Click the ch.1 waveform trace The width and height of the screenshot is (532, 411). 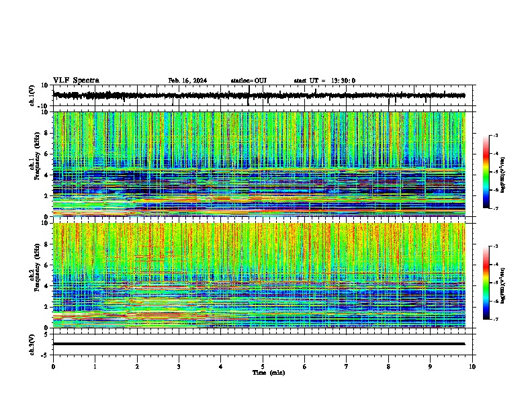pyautogui.click(x=259, y=95)
